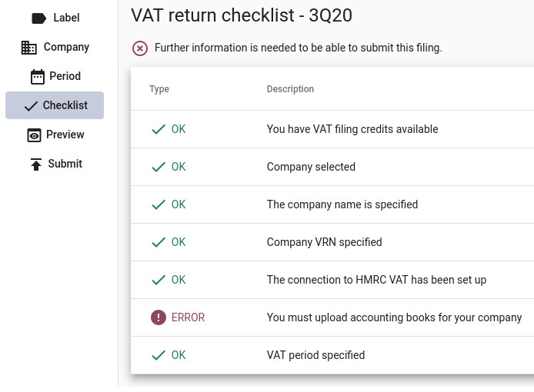Screen dimensions: 534x392
Task: Click the Period calendar icon
Action: [37, 77]
